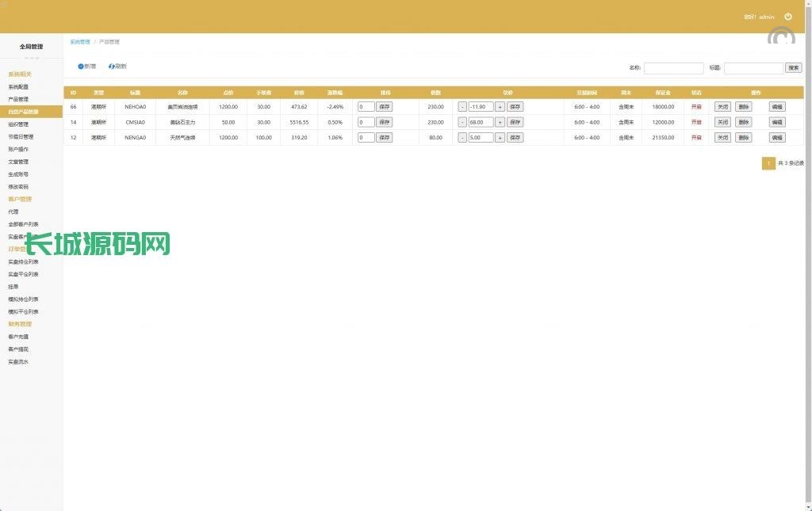Click the 名称 search input field
812x511 pixels.
coord(673,68)
